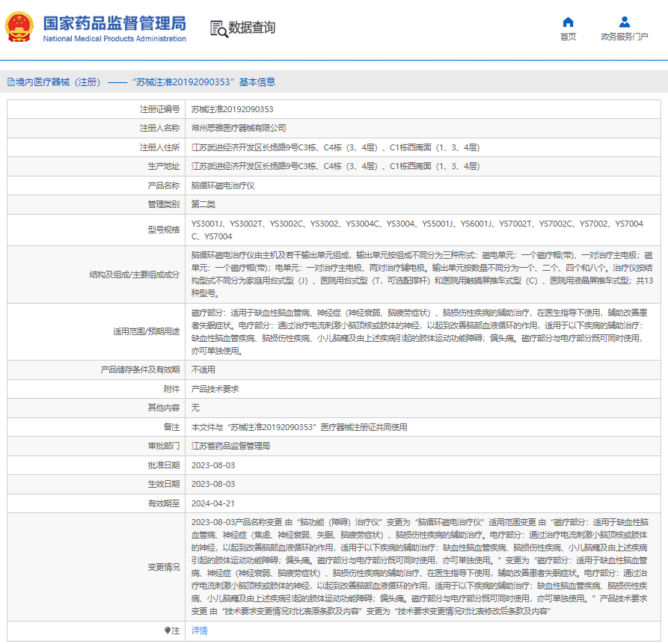Click the 结构及组成/主要组成成分 row label

[135, 275]
